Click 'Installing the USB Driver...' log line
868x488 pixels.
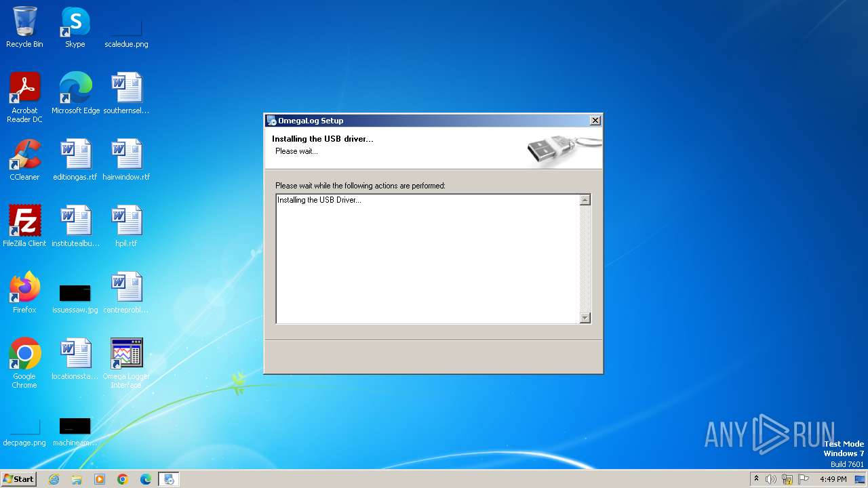(319, 200)
